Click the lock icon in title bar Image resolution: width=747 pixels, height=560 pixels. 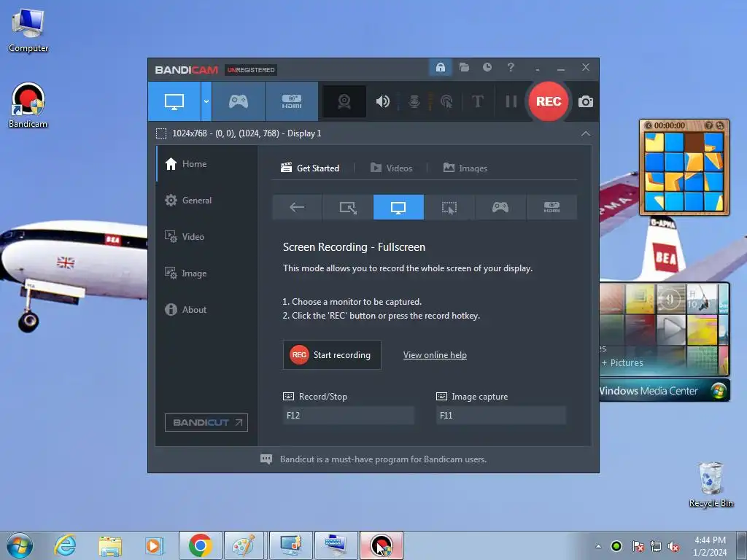click(x=440, y=67)
